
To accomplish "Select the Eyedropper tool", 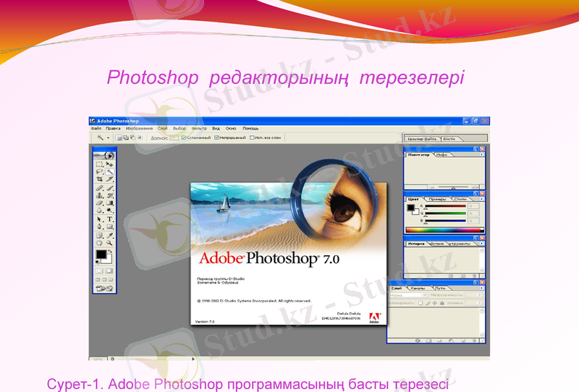I will click(110, 235).
